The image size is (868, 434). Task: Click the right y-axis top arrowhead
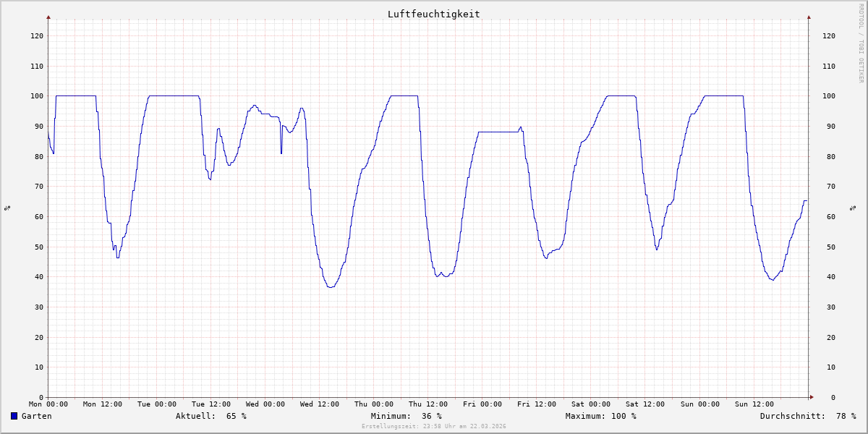coord(809,17)
